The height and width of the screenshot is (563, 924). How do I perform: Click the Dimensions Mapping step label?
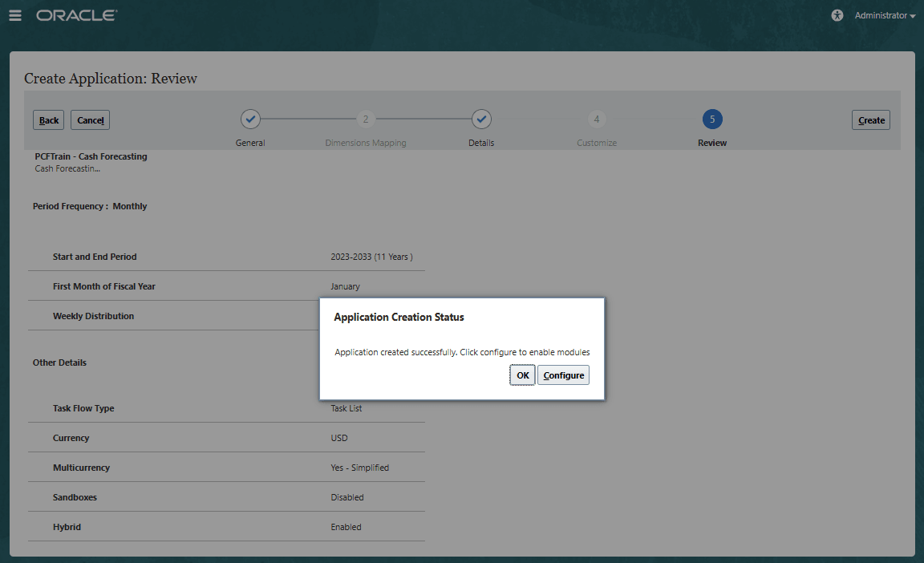[x=366, y=143]
